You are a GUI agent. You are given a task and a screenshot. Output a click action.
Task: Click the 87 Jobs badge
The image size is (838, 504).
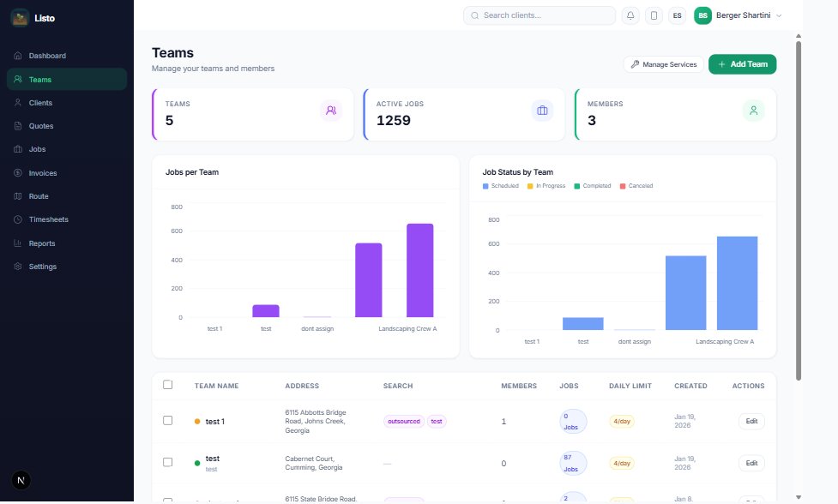coord(573,463)
